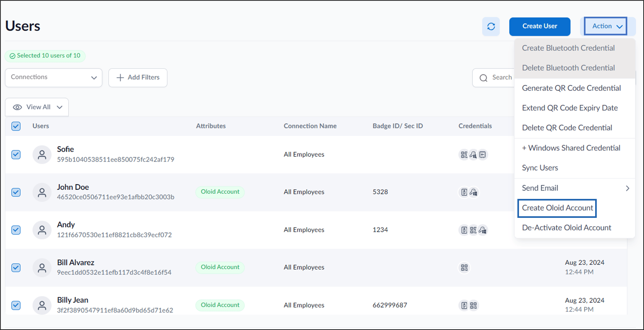Click the QR code credential icon for Sofie
Viewport: 644px width, 330px height.
[x=464, y=155]
